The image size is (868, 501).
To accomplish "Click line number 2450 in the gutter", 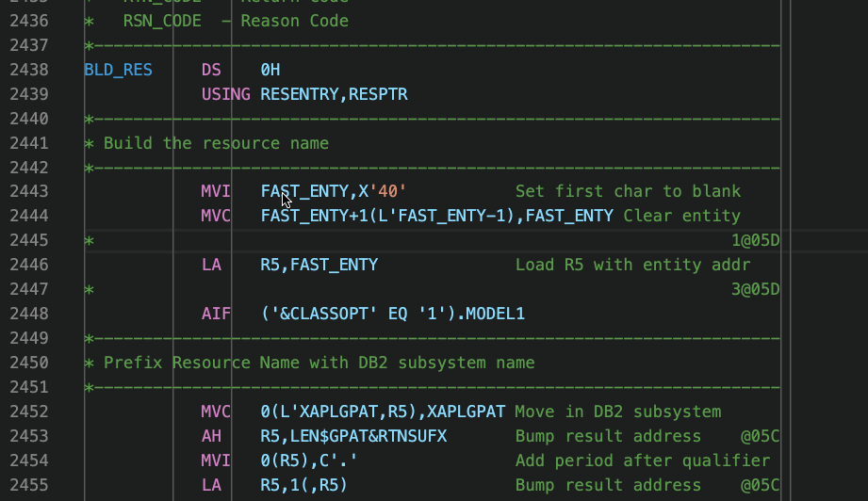I will tap(29, 363).
